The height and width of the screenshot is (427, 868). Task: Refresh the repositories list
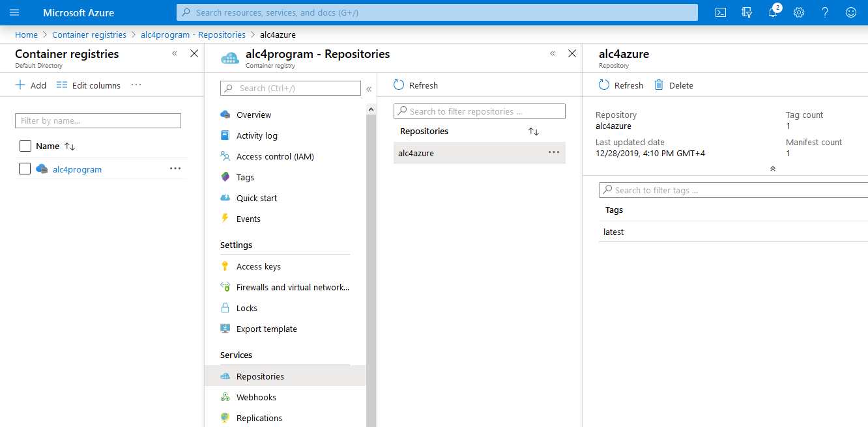416,85
